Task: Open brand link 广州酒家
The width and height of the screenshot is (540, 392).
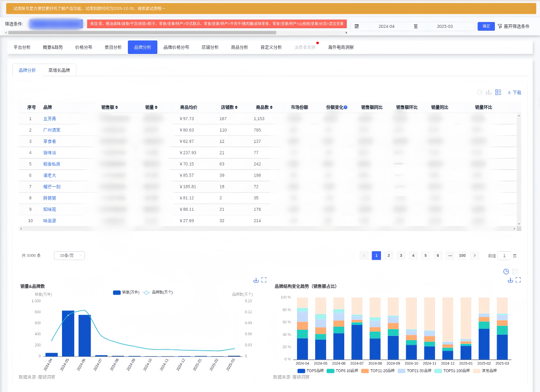Action: point(51,130)
